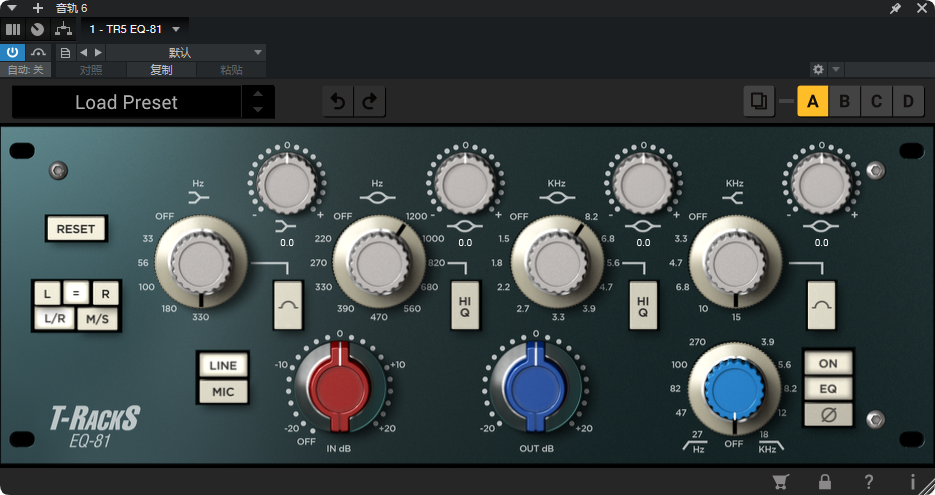
Task: Click the 自动: 关 automation button
Action: 26,70
